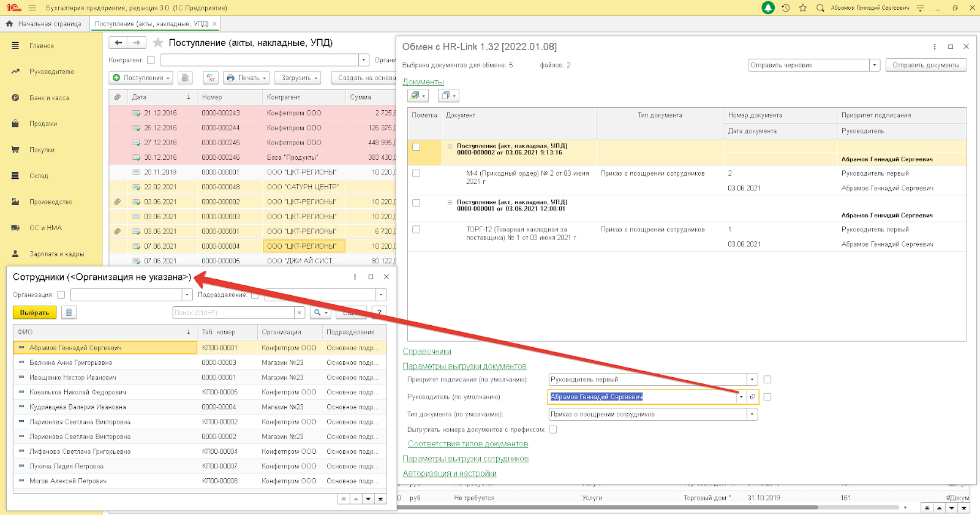The height and width of the screenshot is (515, 980).
Task: Open Зарплата и кадры sidebar section
Action: click(x=56, y=254)
